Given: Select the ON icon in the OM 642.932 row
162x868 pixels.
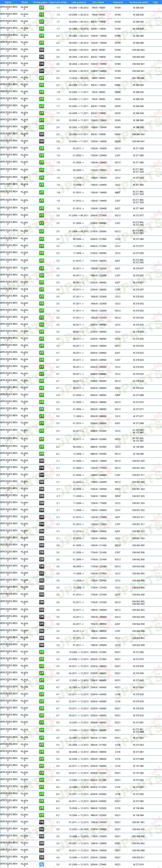Looking at the screenshot, I should (x=41, y=836).
